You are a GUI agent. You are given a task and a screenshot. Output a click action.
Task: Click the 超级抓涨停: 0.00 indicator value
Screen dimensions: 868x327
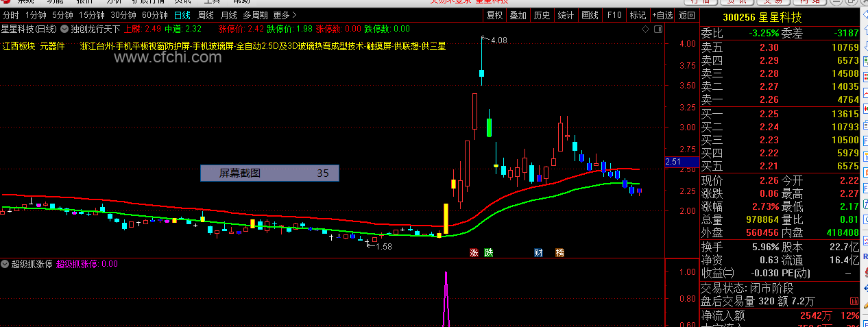[x=87, y=264]
